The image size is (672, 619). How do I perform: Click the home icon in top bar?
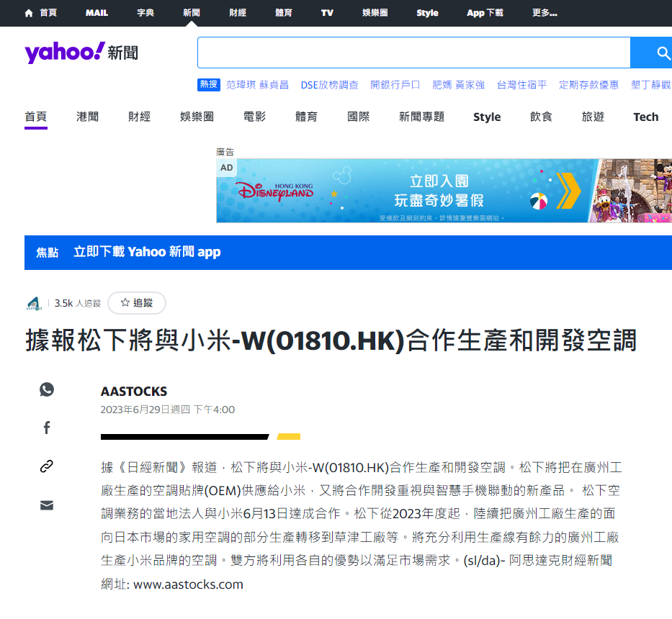coord(29,13)
